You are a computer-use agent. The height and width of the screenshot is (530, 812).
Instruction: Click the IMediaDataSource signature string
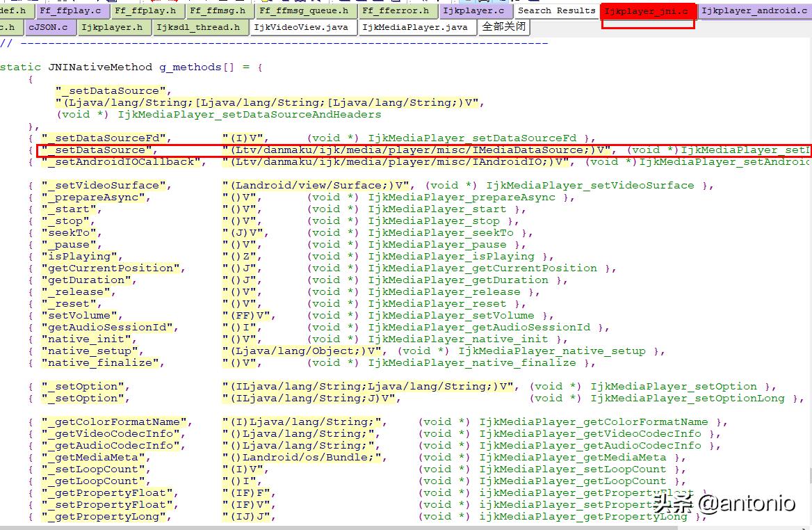pyautogui.click(x=416, y=150)
